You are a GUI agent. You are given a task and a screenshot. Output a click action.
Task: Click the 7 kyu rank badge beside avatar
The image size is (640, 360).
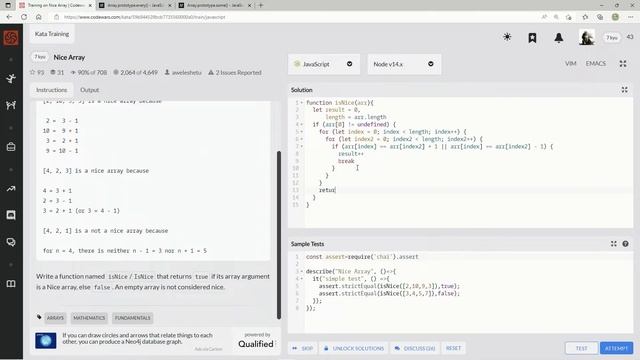point(611,38)
